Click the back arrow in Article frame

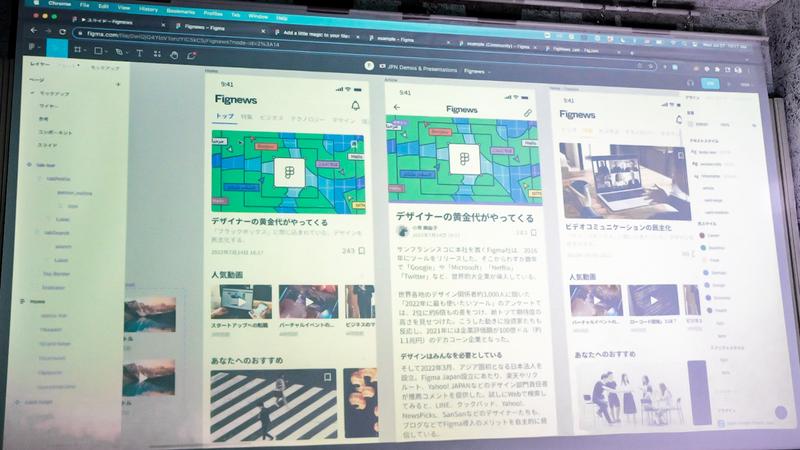click(397, 107)
